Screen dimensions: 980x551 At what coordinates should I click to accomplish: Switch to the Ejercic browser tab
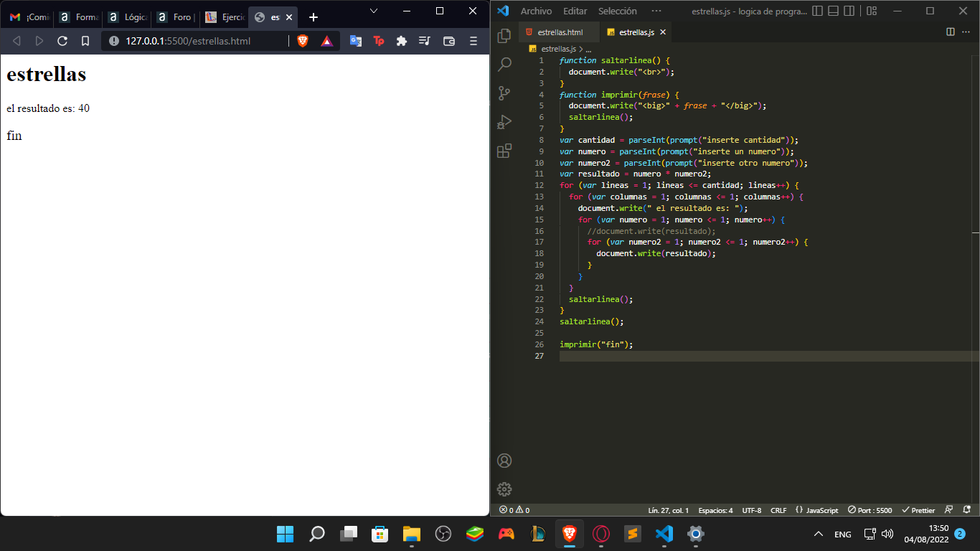[223, 17]
